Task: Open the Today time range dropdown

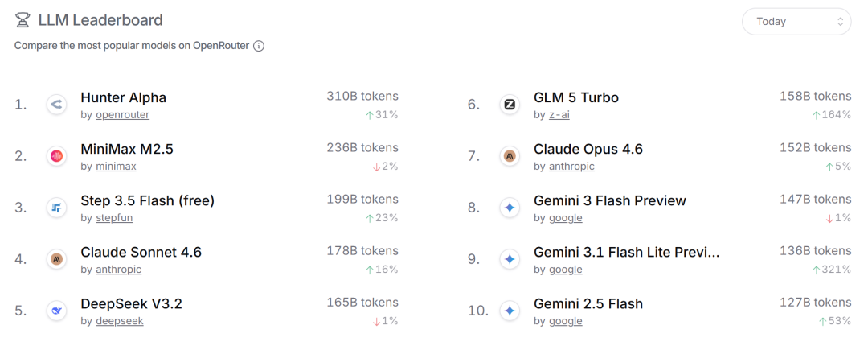Action: pos(796,22)
